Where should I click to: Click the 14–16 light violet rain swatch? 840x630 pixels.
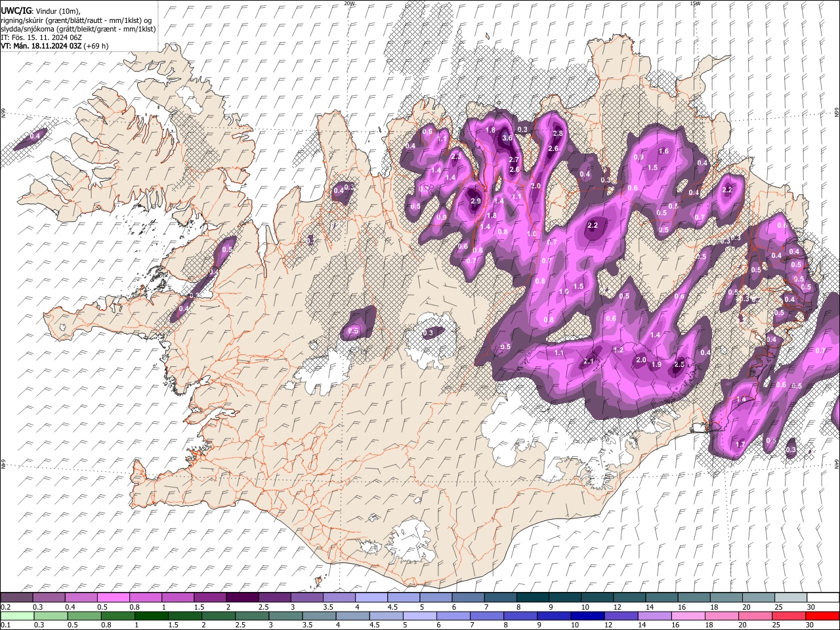click(x=655, y=616)
